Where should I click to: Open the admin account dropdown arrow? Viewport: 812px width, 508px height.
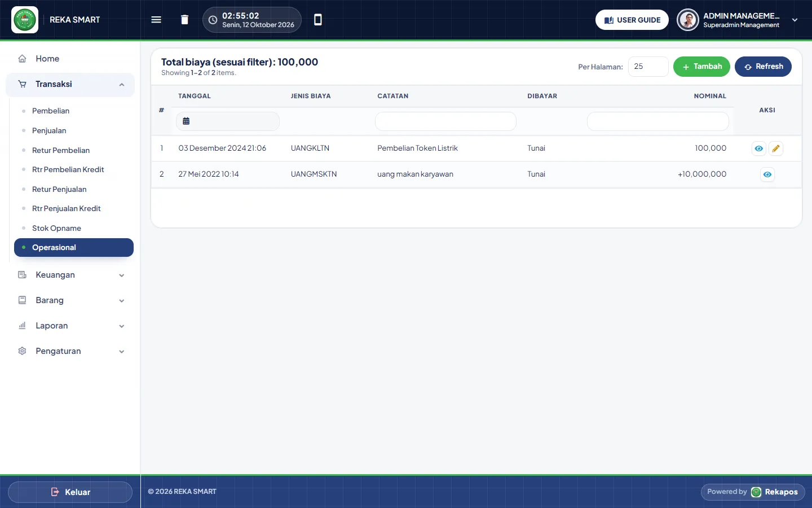pyautogui.click(x=795, y=20)
